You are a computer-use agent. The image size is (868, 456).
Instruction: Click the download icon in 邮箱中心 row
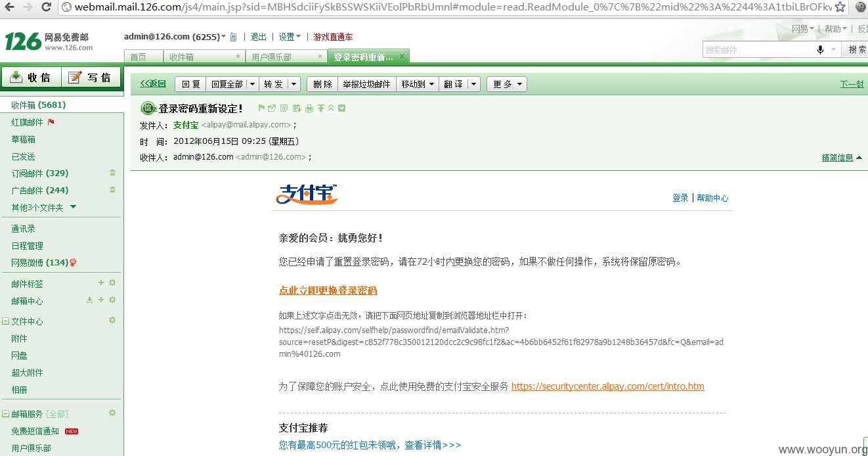coord(89,300)
